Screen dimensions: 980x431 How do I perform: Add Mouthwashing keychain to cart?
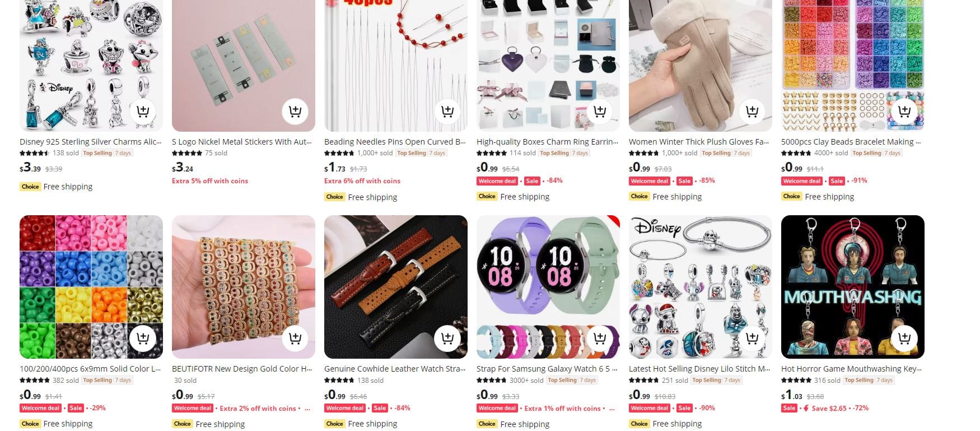point(904,338)
